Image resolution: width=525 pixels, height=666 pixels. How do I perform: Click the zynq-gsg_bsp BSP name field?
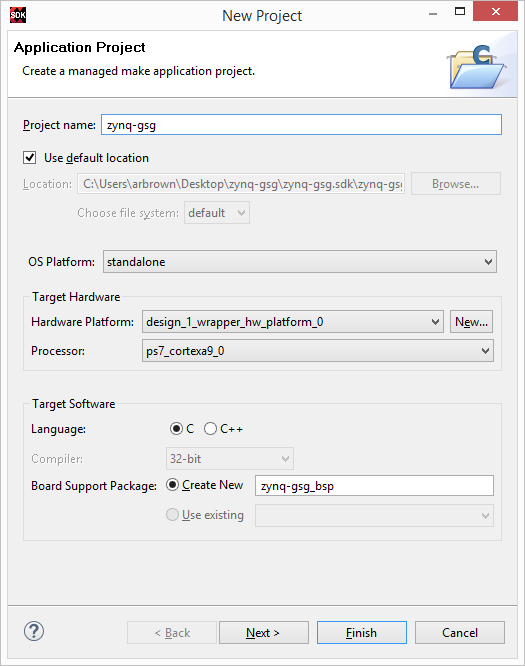(374, 485)
